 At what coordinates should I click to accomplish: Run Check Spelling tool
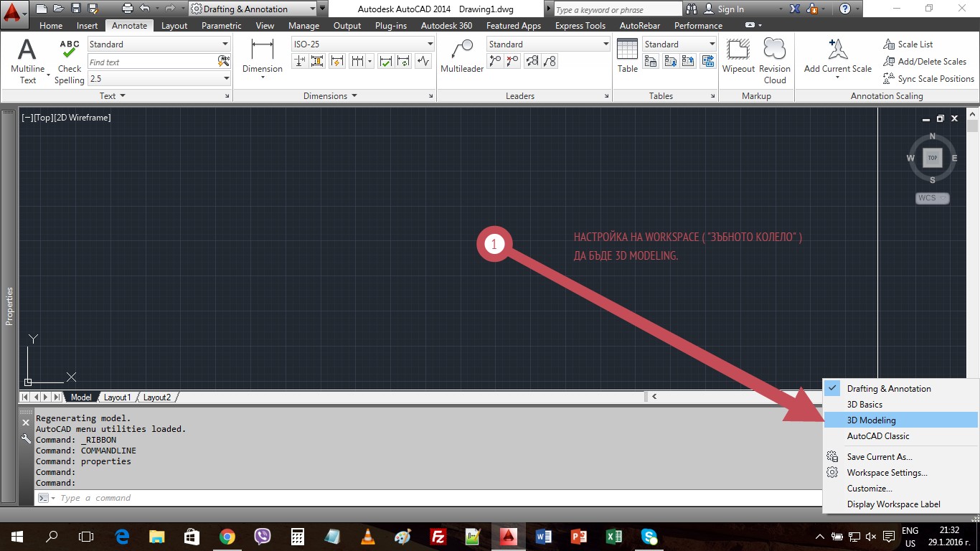(x=70, y=62)
